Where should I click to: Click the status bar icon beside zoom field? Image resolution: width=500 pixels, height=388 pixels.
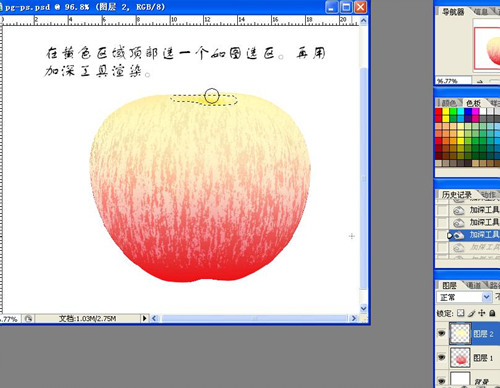point(28,319)
